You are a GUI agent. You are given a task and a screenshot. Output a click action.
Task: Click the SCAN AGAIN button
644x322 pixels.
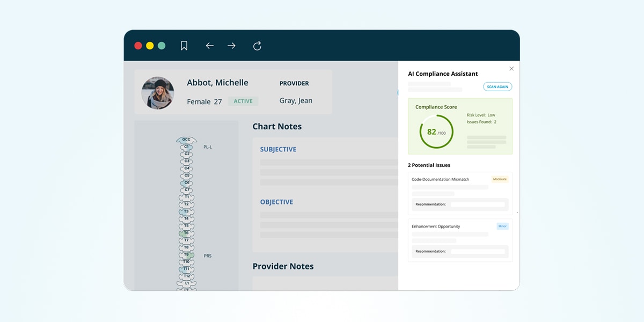497,86
